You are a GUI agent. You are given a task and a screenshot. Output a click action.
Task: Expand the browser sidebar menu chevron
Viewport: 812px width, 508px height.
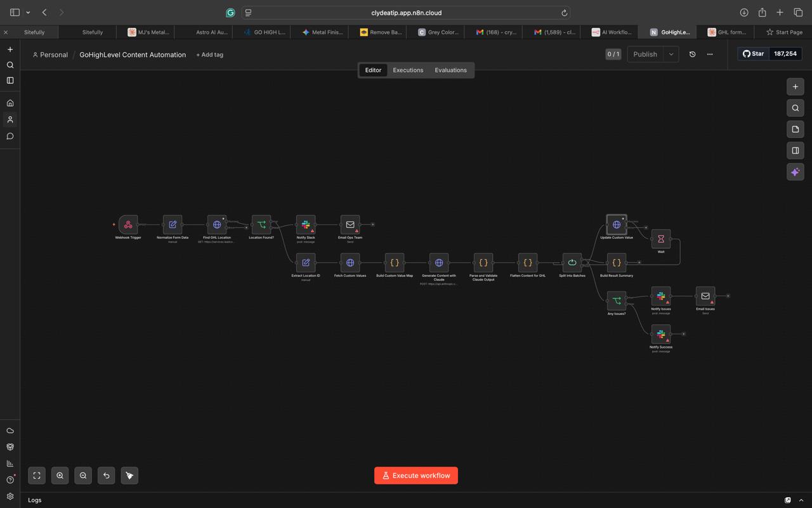coord(28,13)
